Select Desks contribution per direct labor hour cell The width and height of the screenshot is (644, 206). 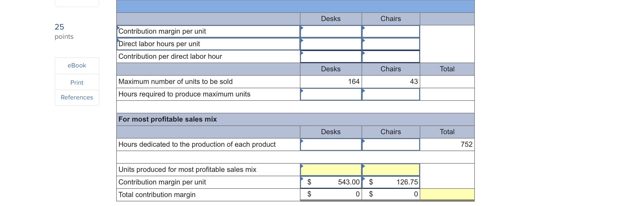tap(331, 57)
